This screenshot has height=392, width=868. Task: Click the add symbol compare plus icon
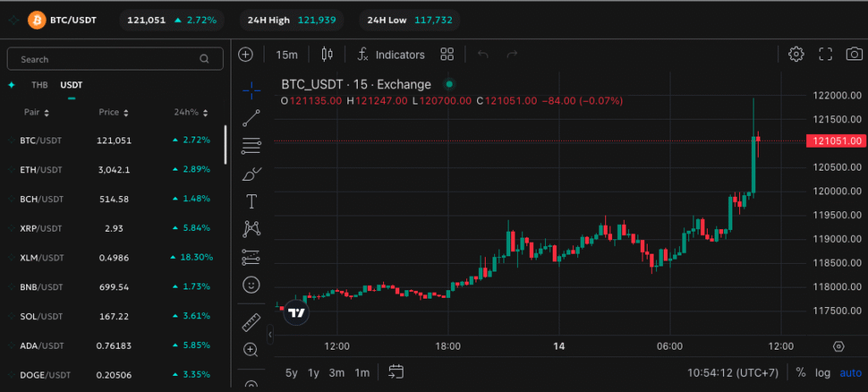click(245, 54)
